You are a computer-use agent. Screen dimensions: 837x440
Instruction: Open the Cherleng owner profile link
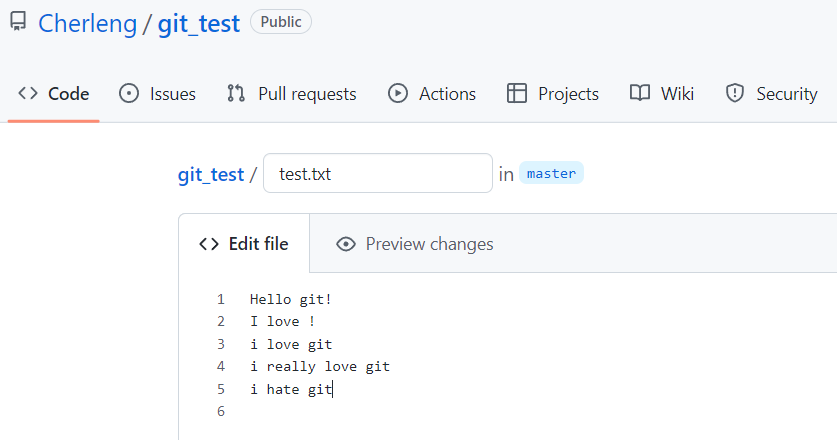87,23
